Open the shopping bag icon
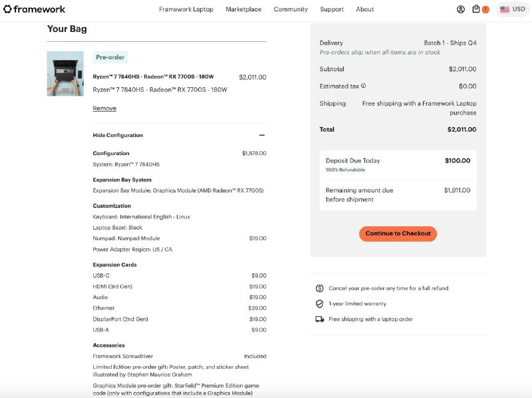This screenshot has width=532, height=398. pos(476,9)
